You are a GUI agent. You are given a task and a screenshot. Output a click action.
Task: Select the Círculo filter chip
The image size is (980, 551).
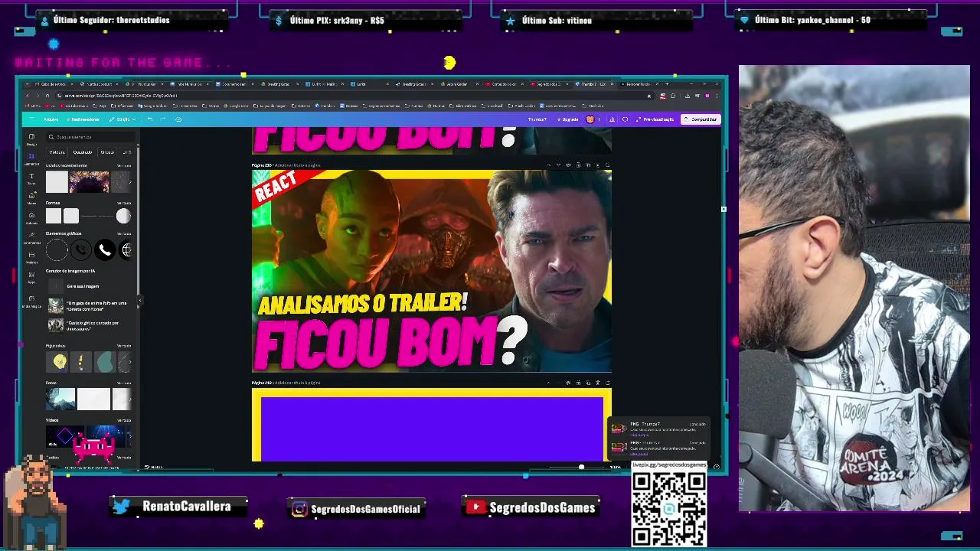pyautogui.click(x=107, y=152)
